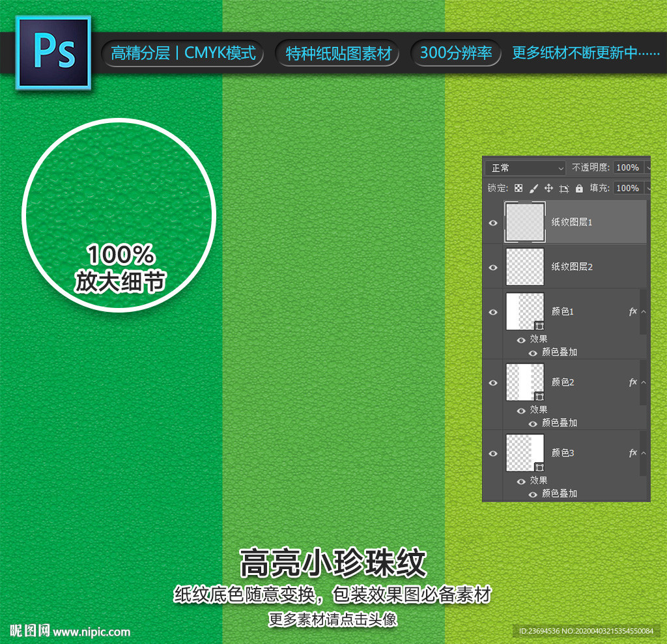Toggle the 效果 eye under 颜色1

[x=521, y=341]
